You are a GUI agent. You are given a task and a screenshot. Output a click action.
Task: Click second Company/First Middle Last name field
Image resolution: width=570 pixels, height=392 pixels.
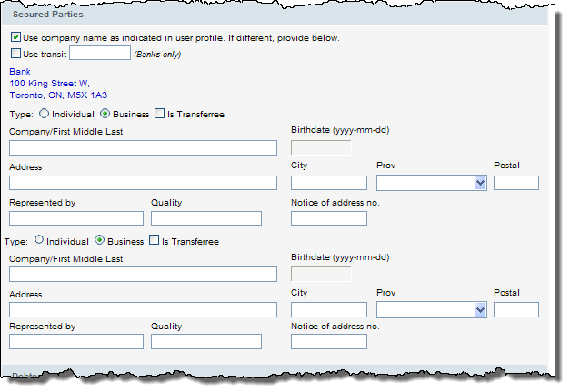pyautogui.click(x=143, y=274)
